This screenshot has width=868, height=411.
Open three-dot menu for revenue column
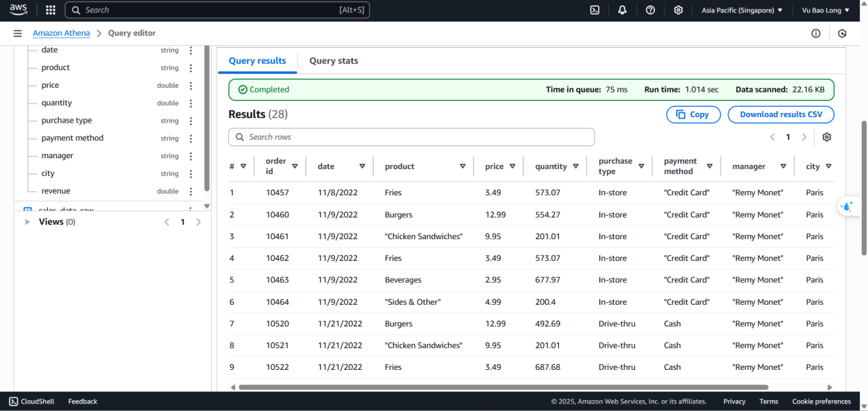191,191
